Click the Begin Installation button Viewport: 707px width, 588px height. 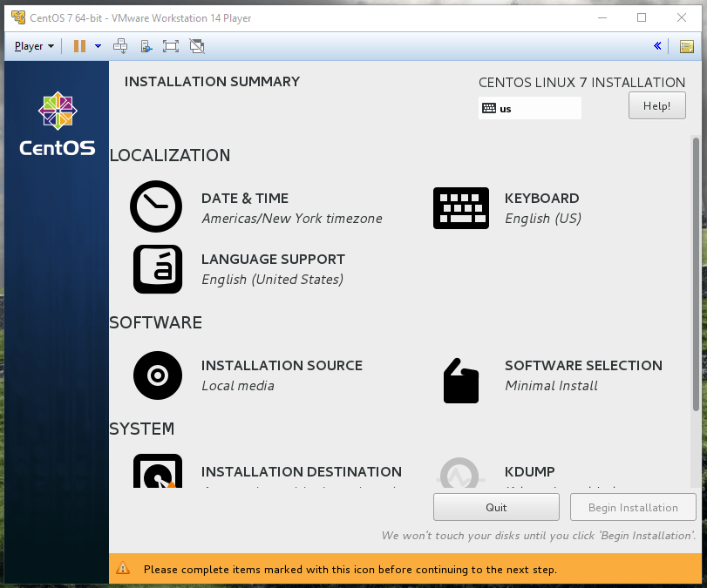click(x=633, y=507)
